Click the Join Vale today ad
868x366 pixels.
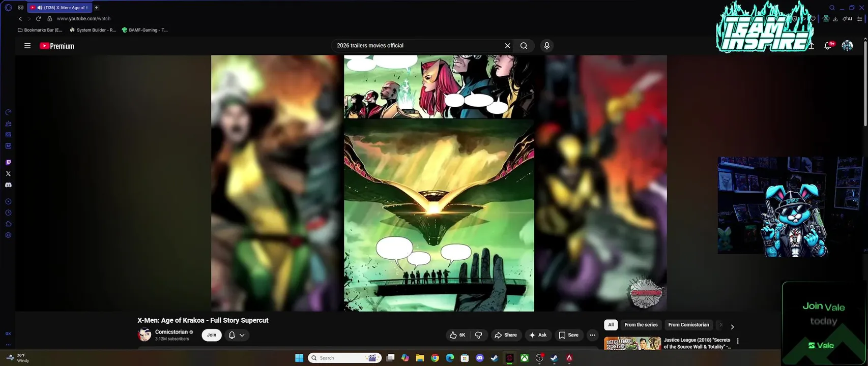[824, 324]
